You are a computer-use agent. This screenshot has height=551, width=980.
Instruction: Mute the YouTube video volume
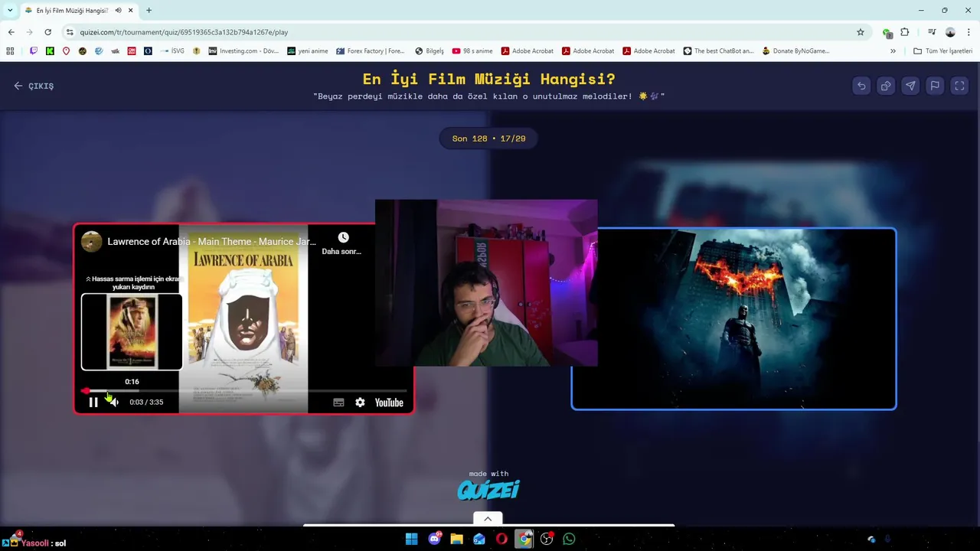[x=113, y=403]
